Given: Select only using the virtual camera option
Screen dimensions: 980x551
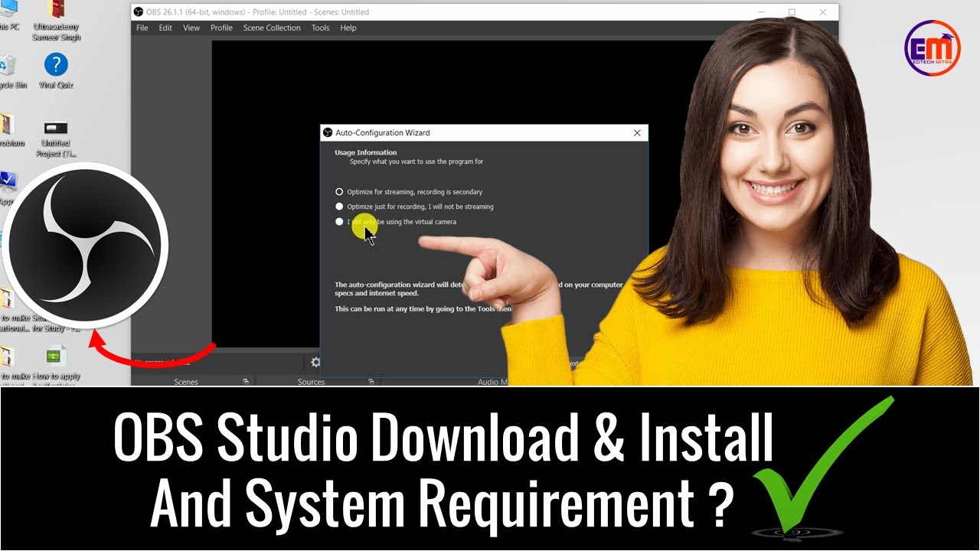Looking at the screenshot, I should pos(339,222).
